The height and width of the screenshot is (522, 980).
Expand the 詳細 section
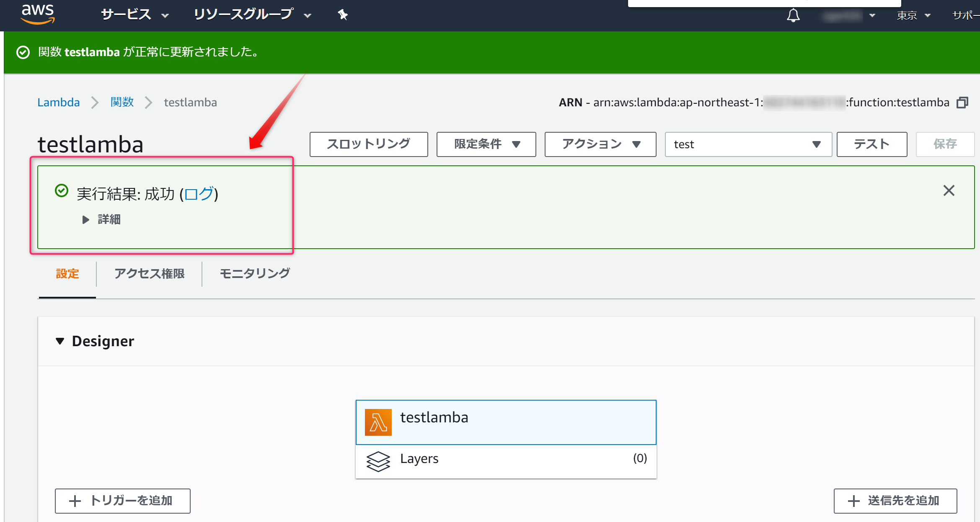point(102,219)
